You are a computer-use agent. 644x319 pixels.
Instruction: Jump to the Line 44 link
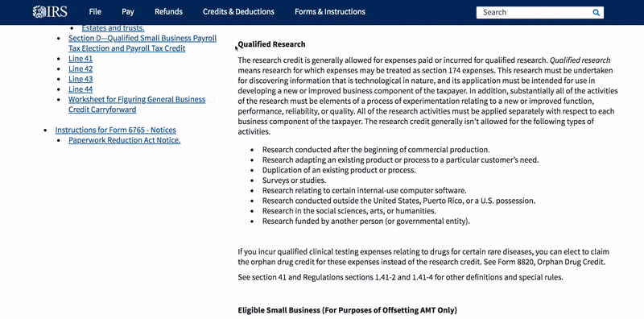[80, 89]
